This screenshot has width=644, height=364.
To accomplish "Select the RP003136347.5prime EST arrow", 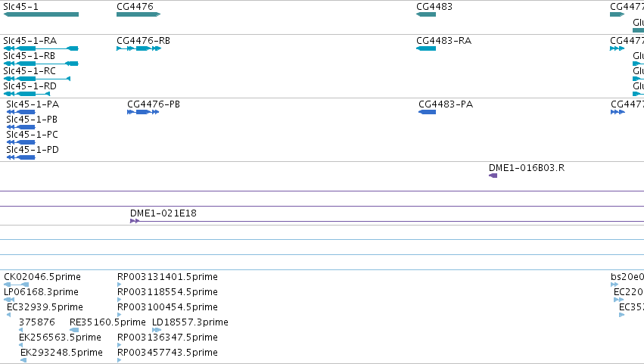I will click(x=119, y=345).
